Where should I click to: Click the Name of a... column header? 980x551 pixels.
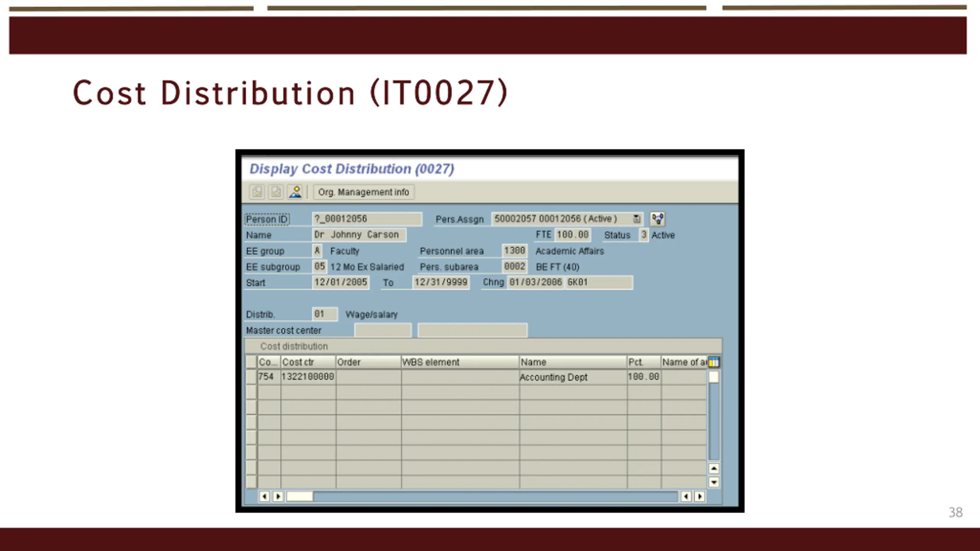tap(684, 362)
